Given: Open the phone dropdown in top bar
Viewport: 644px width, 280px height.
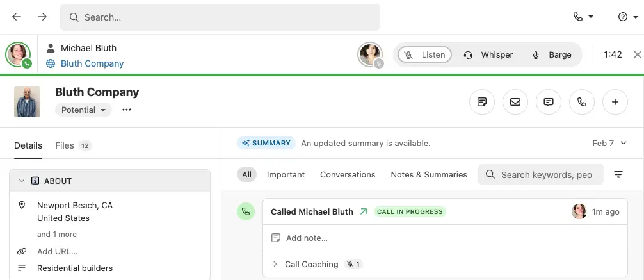Looking at the screenshot, I should tap(583, 17).
